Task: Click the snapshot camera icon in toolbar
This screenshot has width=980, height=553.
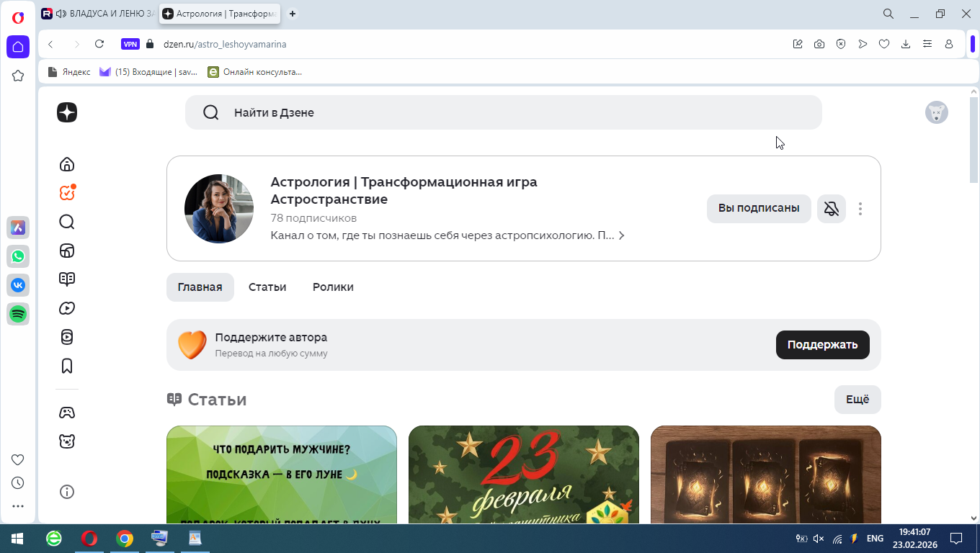Action: pos(819,44)
